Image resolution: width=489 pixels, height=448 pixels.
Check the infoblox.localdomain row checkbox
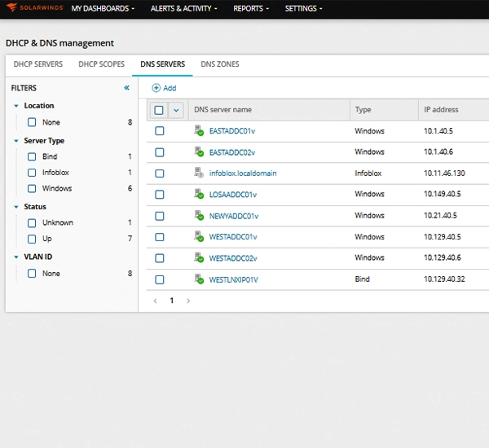click(160, 173)
